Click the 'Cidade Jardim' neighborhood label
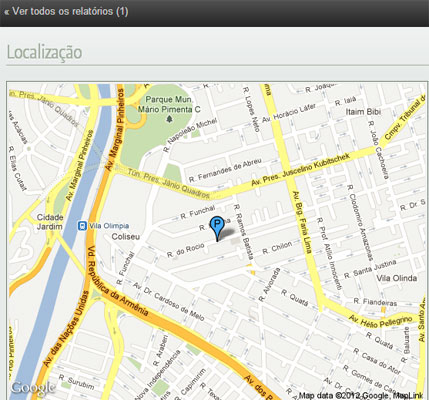 coord(50,222)
